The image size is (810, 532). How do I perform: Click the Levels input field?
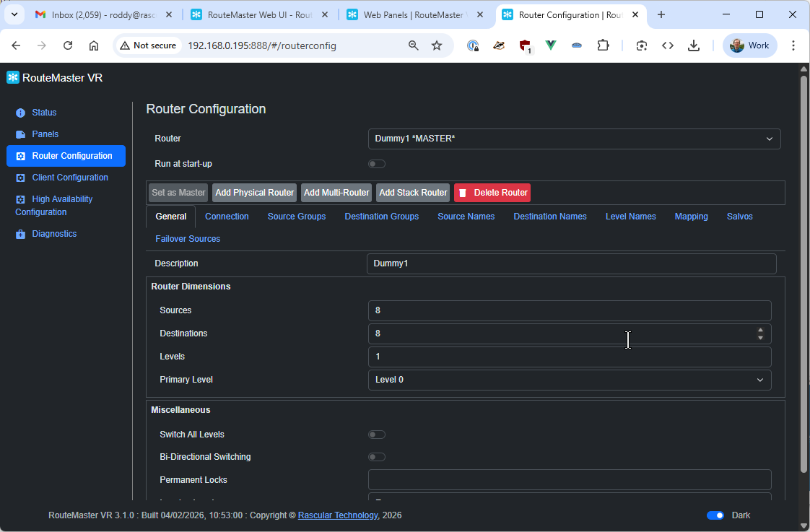point(570,357)
